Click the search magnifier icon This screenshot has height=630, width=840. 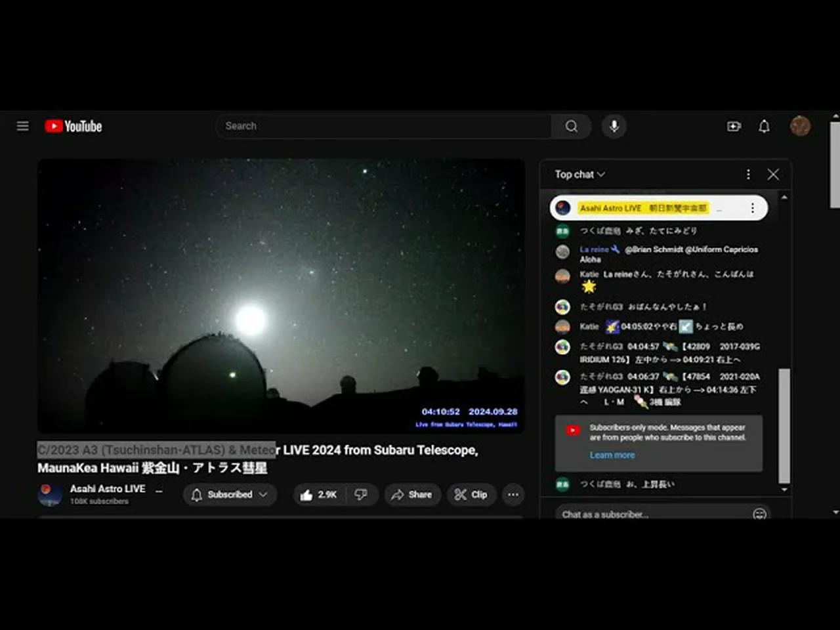[x=570, y=126]
